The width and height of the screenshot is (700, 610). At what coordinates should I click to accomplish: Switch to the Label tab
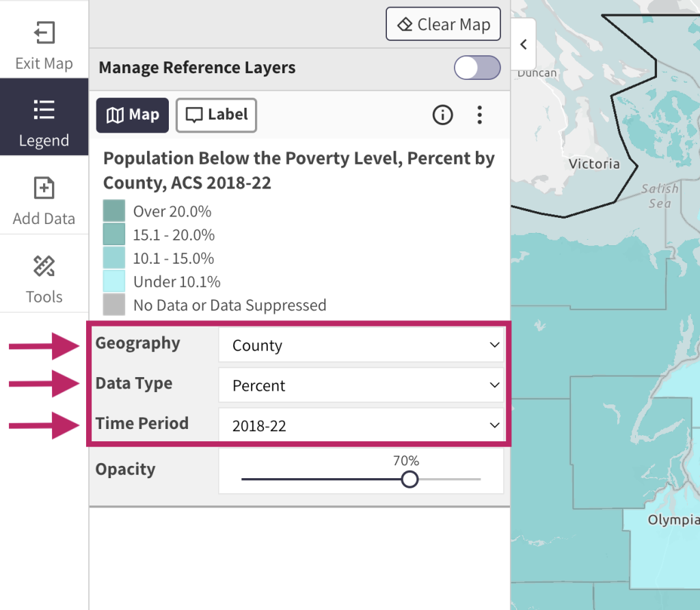pos(216,115)
